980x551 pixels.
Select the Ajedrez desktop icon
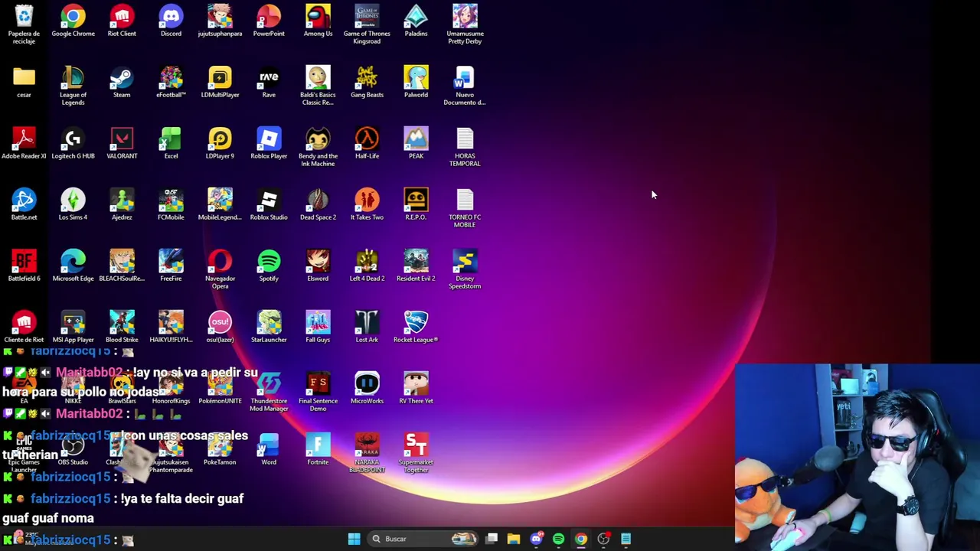click(x=122, y=204)
